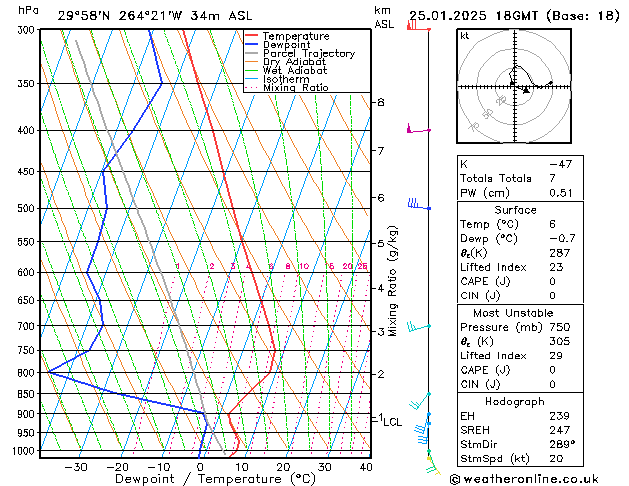629x486 pixels.
Task: Click the 'Temperature' legend label
Action: point(296,36)
